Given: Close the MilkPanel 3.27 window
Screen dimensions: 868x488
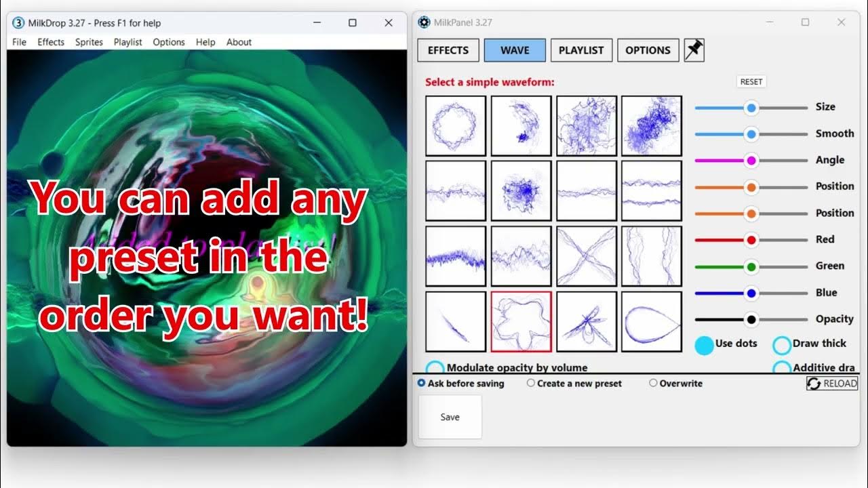Looking at the screenshot, I should point(842,22).
